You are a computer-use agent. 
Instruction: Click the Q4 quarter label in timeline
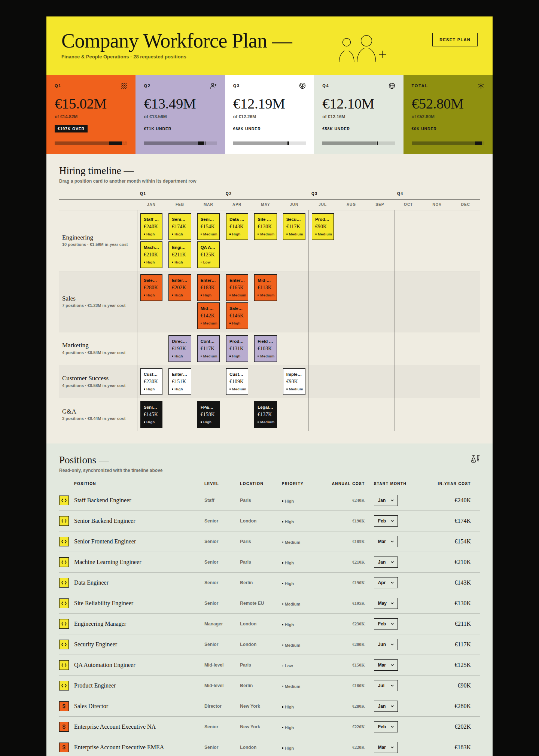(400, 193)
